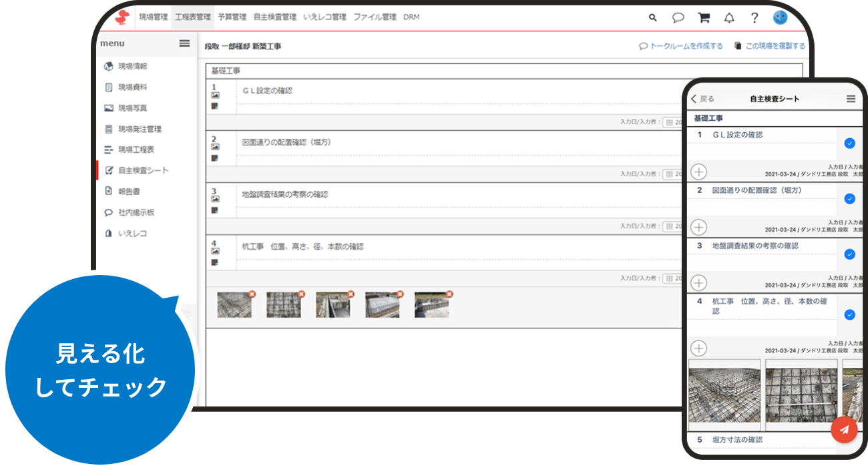The height and width of the screenshot is (470, 868).
Task: Open the notifications bell icon
Action: coord(729,18)
